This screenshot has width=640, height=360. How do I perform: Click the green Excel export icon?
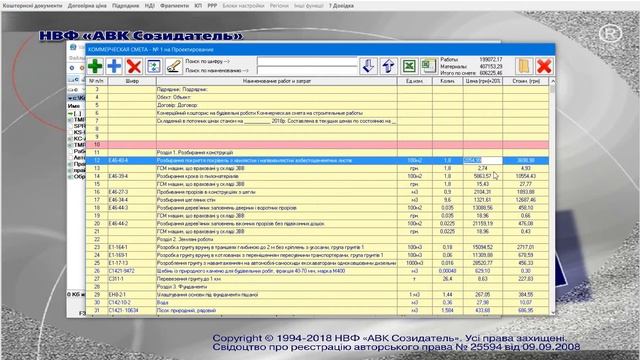point(409,66)
